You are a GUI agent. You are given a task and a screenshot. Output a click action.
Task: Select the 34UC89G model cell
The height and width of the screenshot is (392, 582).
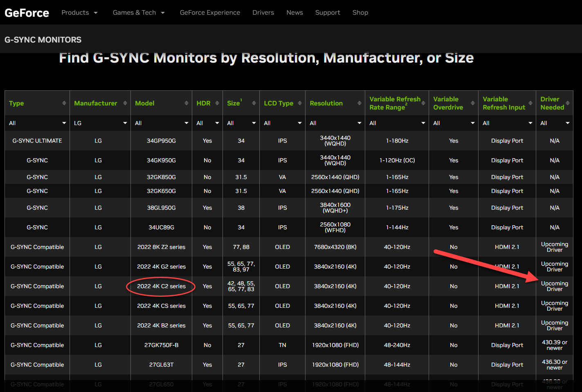click(x=162, y=227)
